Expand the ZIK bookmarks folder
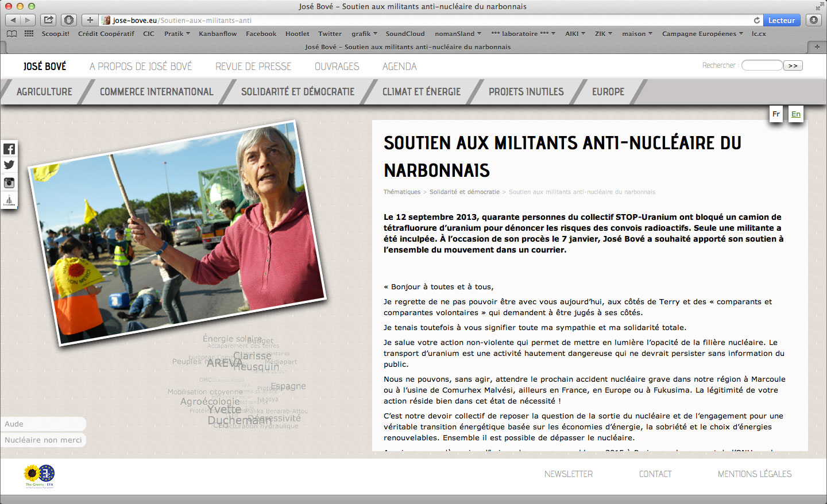827x504 pixels. click(x=603, y=34)
